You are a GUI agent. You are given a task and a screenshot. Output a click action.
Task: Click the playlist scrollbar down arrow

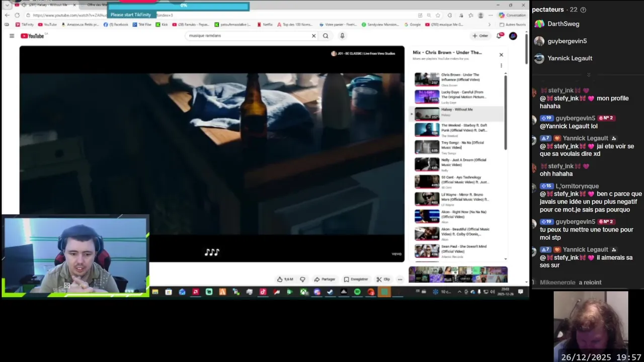(x=506, y=259)
